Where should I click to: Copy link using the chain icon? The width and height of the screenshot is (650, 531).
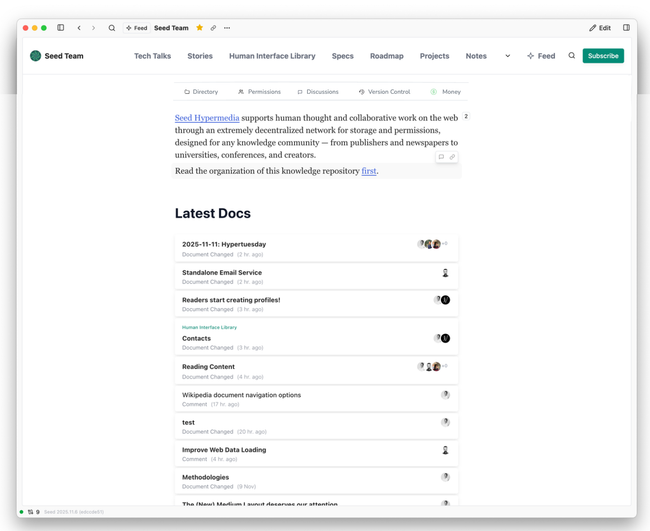pyautogui.click(x=213, y=28)
